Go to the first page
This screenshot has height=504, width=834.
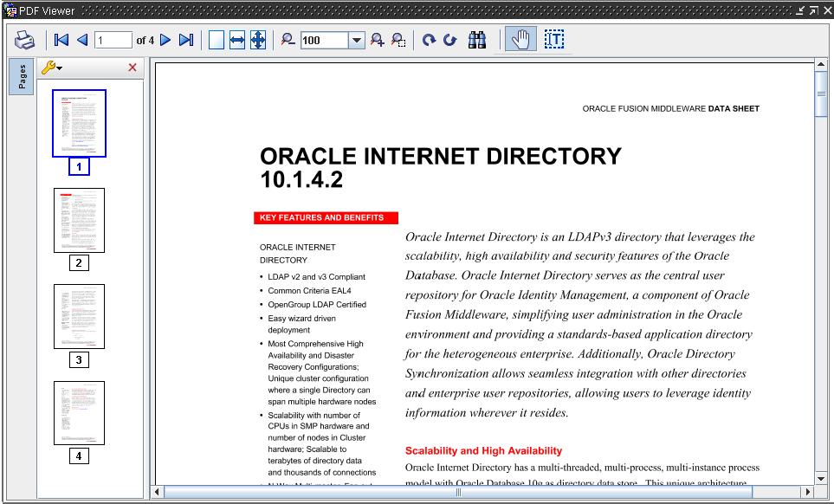[61, 40]
